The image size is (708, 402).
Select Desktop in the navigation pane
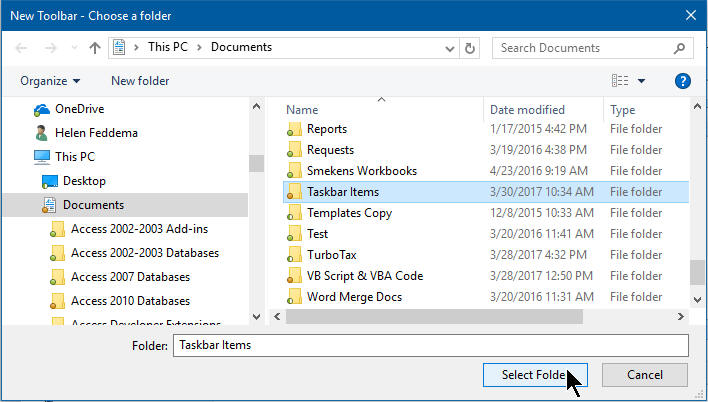pyautogui.click(x=84, y=181)
